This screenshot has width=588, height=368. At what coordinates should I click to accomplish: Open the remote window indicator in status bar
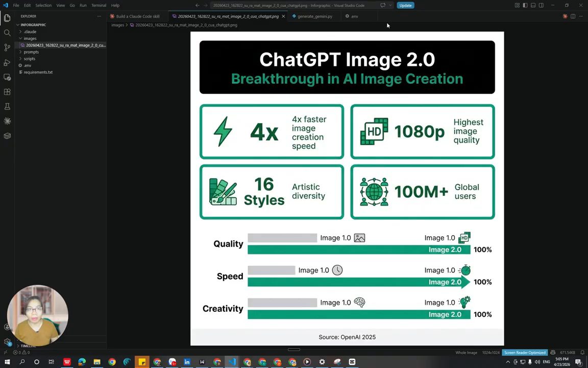(x=5, y=353)
